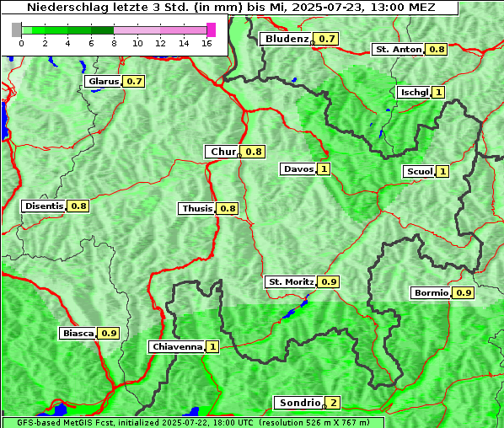504x428 pixels.
Task: Click the legend tick label 10
Action: pyautogui.click(x=137, y=43)
